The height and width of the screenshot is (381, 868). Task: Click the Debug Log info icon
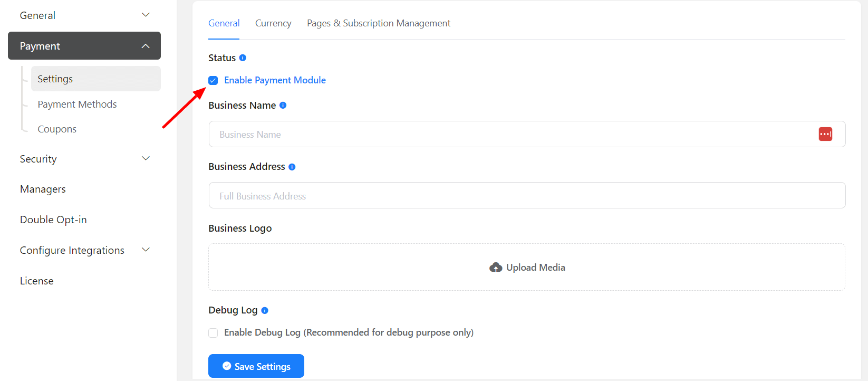265,310
